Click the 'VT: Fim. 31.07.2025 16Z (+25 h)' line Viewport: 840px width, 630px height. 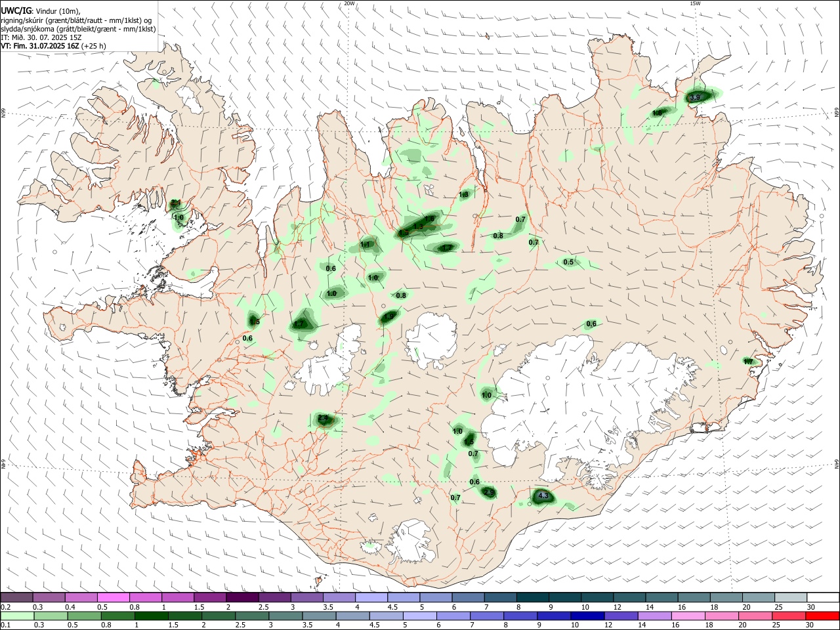[53, 46]
